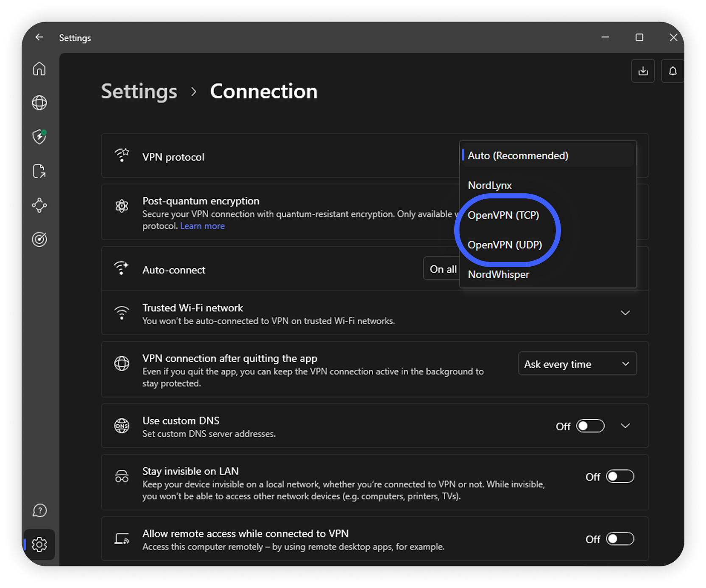Image resolution: width=706 pixels, height=588 pixels.
Task: Open the Dark Web Monitor radar icon
Action: pos(39,240)
